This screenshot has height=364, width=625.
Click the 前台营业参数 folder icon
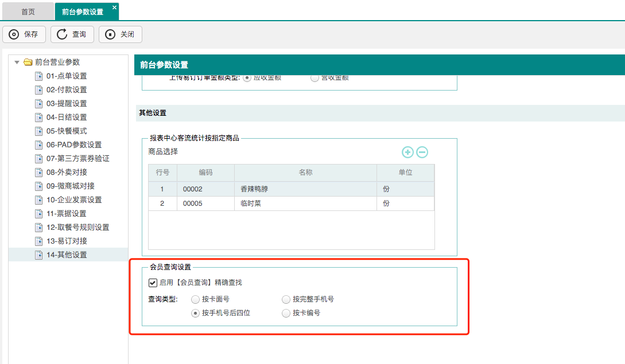28,62
